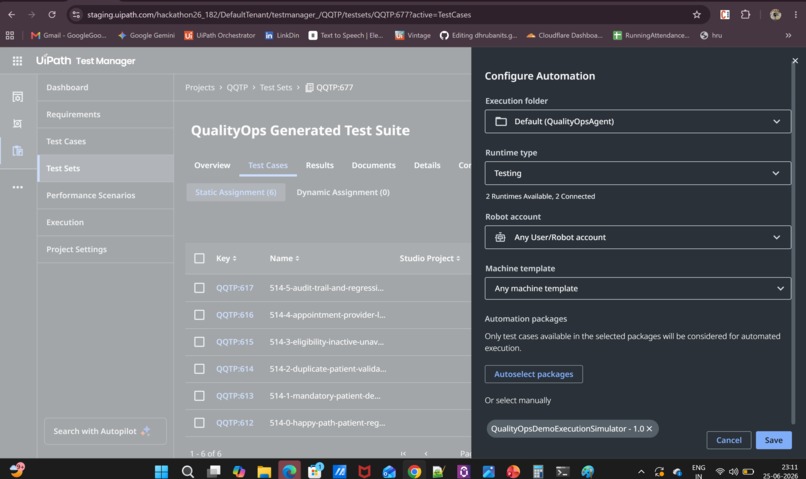This screenshot has width=806, height=479.
Task: Switch to the Overview tab
Action: [212, 165]
